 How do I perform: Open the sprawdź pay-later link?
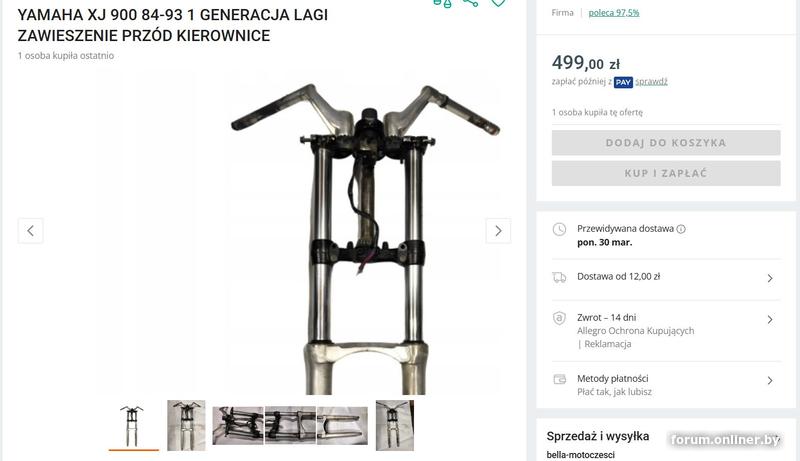pos(651,82)
